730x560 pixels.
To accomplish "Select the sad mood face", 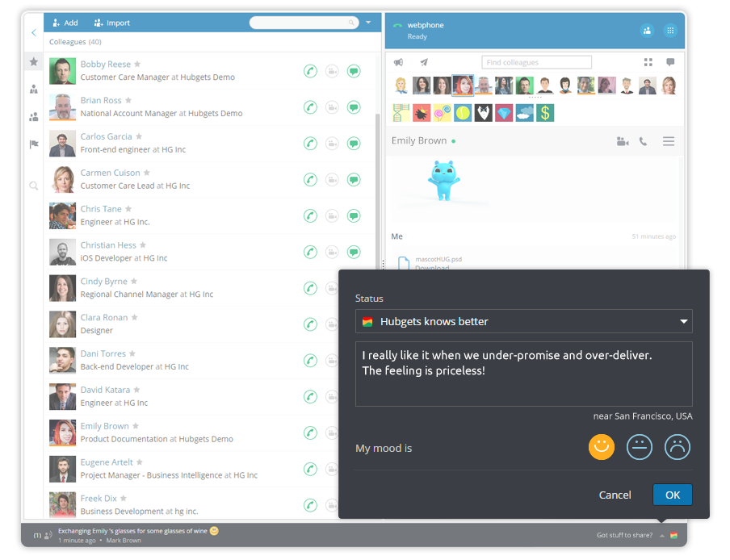I will [678, 447].
